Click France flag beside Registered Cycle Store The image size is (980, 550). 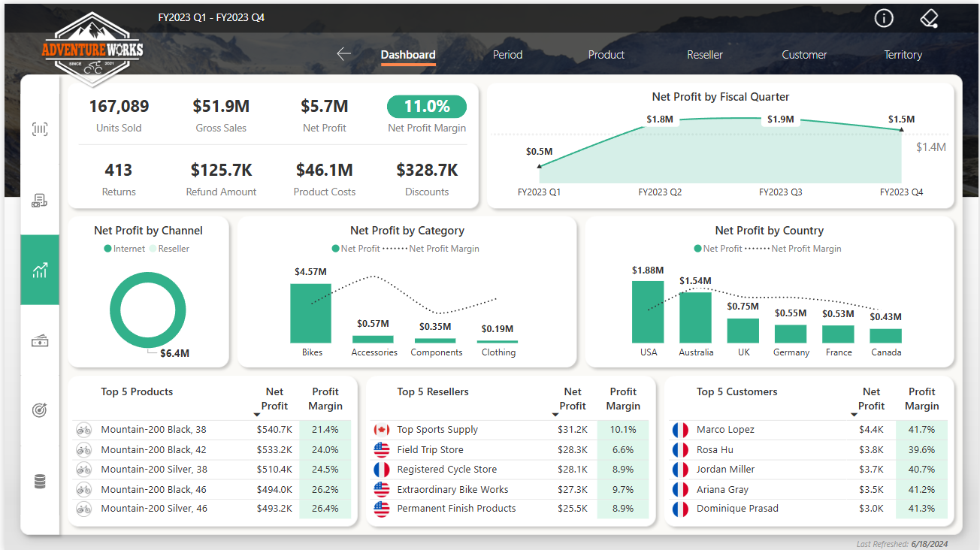(382, 470)
